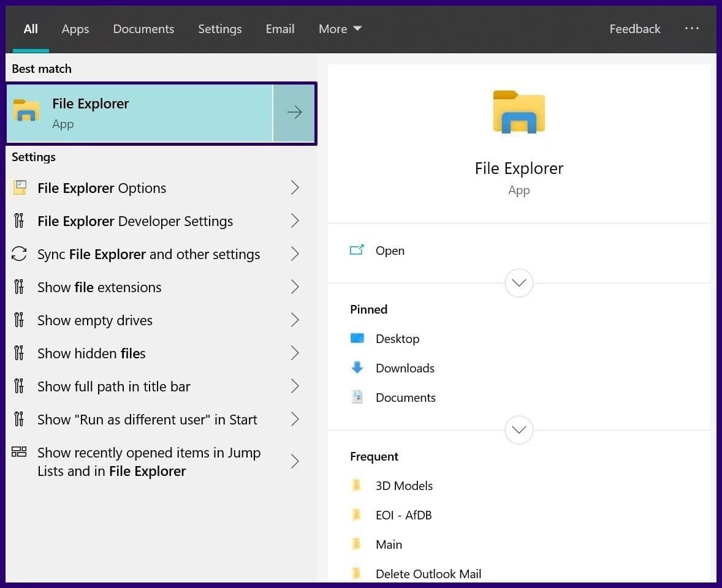This screenshot has width=722, height=588.
Task: Click the tools icon beside Show file extensions
Action: pos(19,287)
